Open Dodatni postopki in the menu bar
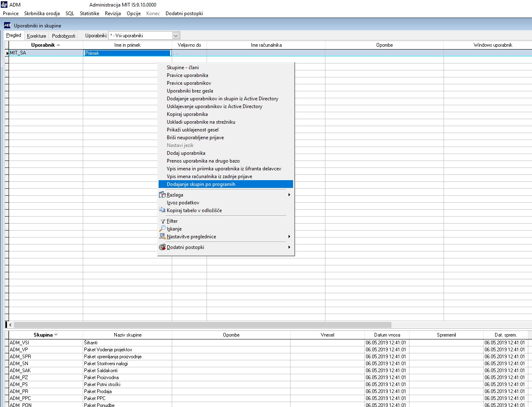Viewport: 532px width, 407px height. 184,14
